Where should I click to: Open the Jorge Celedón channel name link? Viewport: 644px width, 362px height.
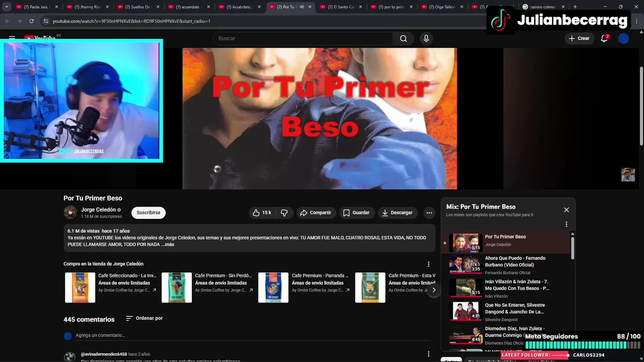pos(98,210)
